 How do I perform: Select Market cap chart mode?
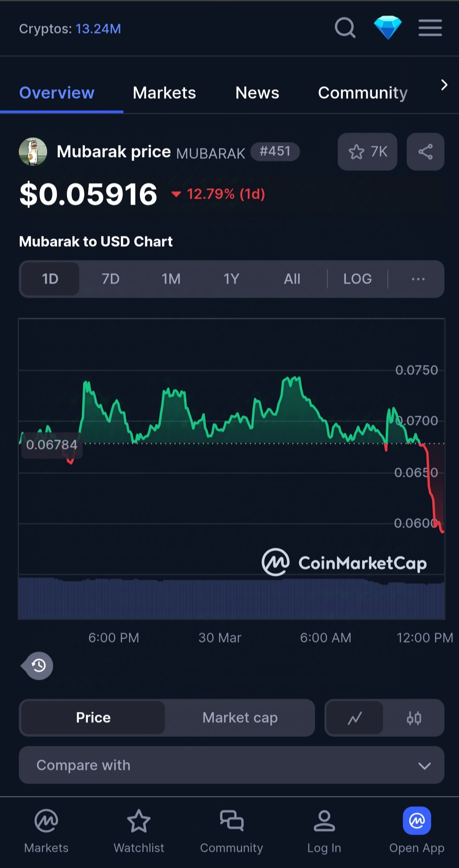click(x=240, y=718)
